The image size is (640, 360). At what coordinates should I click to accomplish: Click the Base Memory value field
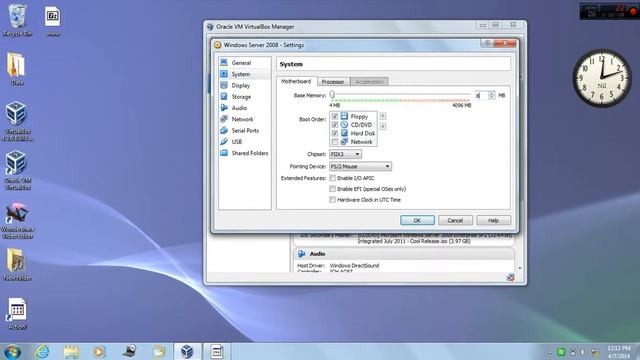[481, 95]
